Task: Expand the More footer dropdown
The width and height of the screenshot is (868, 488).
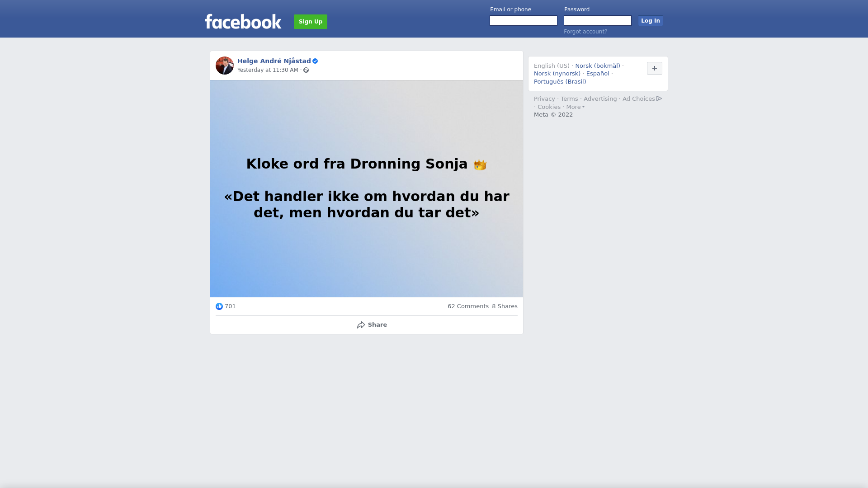Action: click(x=575, y=107)
